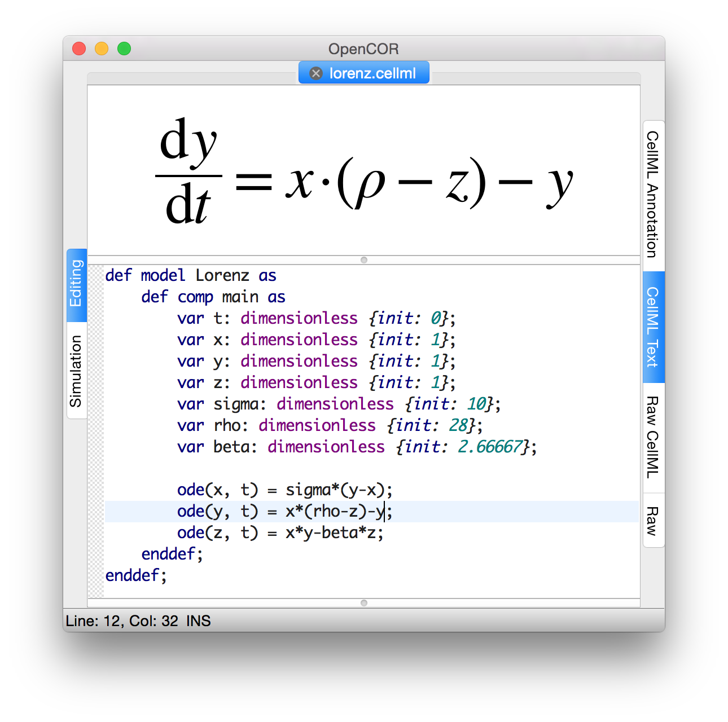Screen dimensions: 728x722
Task: Open the Raw CellML view tab
Action: 654,438
